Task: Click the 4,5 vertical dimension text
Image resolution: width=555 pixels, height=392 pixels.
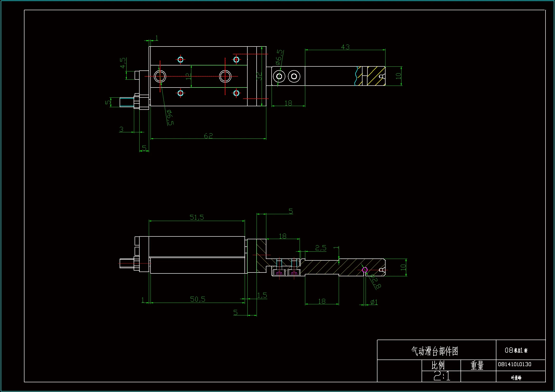Action: [123, 63]
